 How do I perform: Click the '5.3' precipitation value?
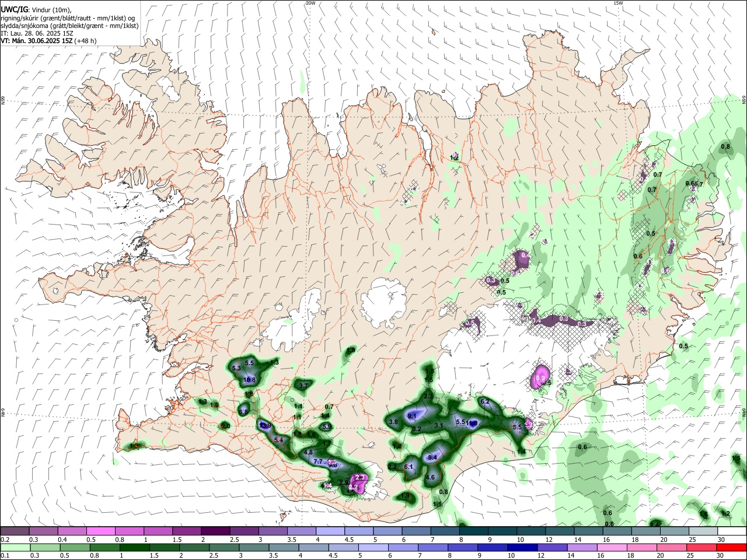[236, 369]
